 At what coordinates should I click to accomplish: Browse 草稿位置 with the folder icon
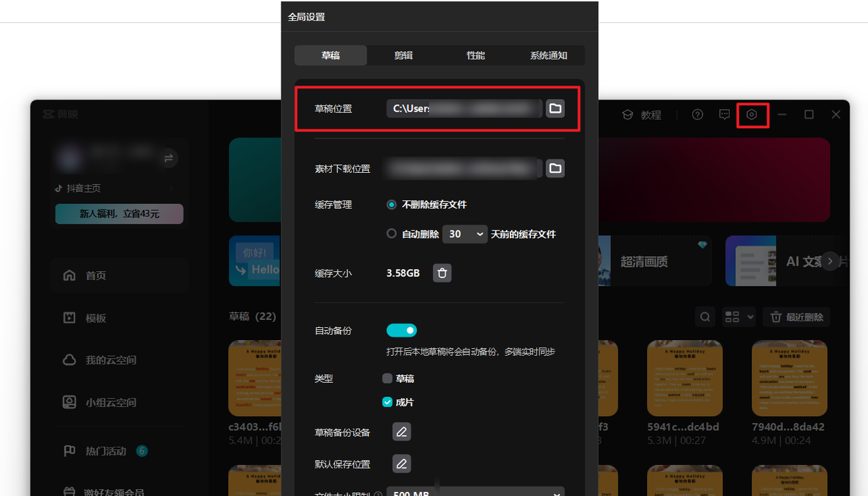pyautogui.click(x=555, y=108)
